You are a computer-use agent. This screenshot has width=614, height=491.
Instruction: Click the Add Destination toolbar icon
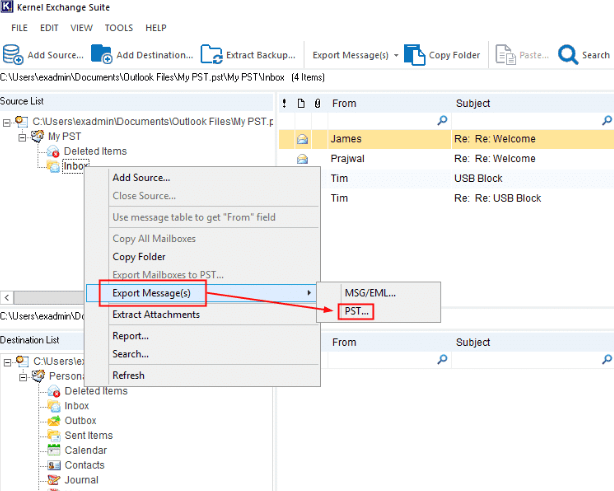(x=101, y=55)
